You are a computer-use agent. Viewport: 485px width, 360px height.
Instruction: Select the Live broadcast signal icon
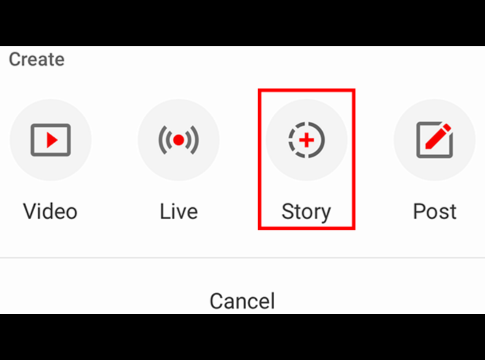[x=179, y=140]
